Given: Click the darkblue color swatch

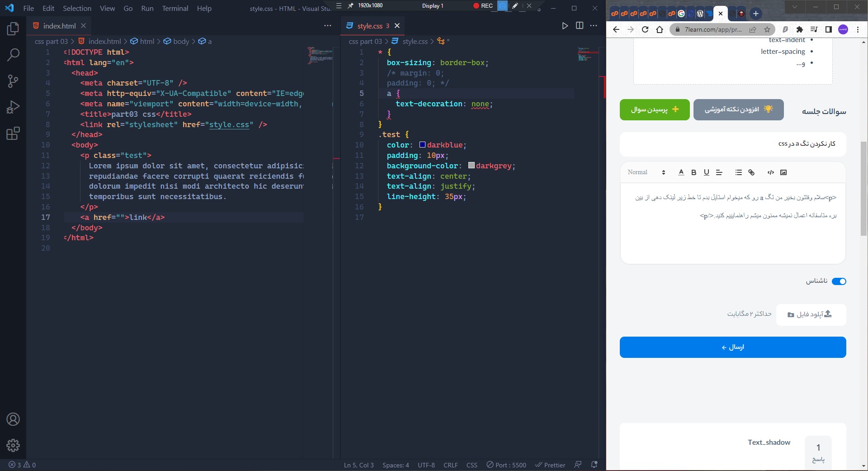Looking at the screenshot, I should click(x=422, y=145).
